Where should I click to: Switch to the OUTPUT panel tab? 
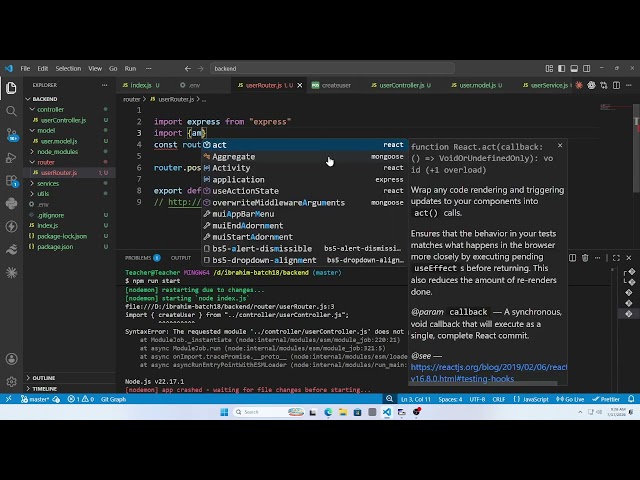[181, 258]
